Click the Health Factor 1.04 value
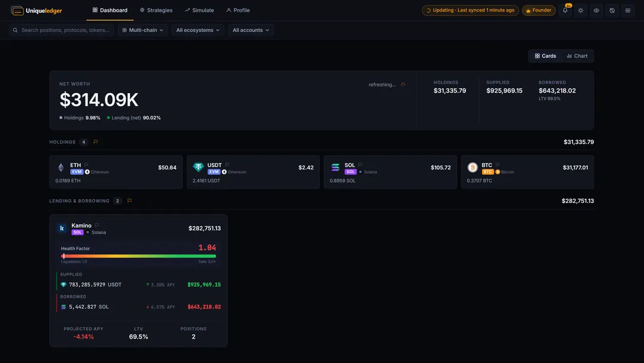The image size is (644, 363). (x=207, y=248)
